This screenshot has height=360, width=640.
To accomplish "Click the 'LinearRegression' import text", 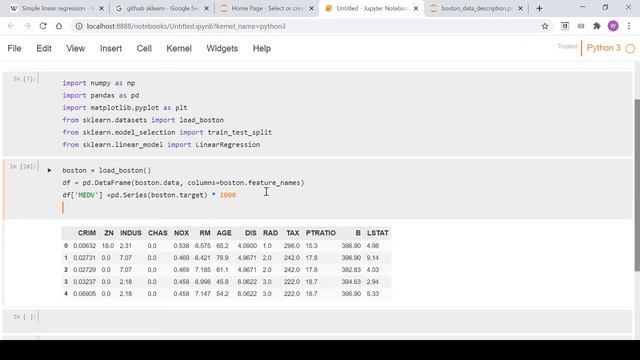I will click(x=228, y=144).
